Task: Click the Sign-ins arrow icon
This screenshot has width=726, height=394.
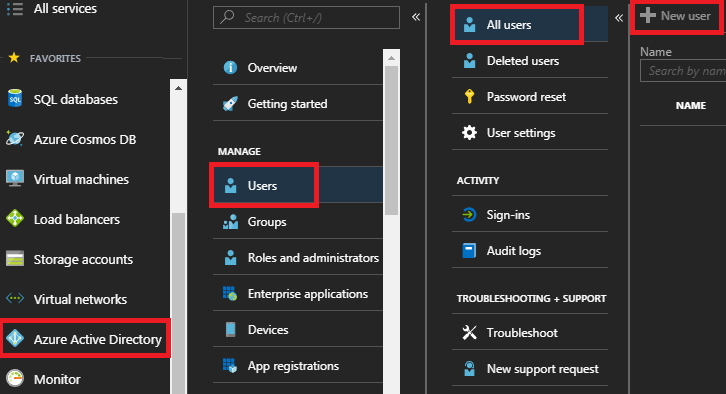Action: [x=469, y=215]
